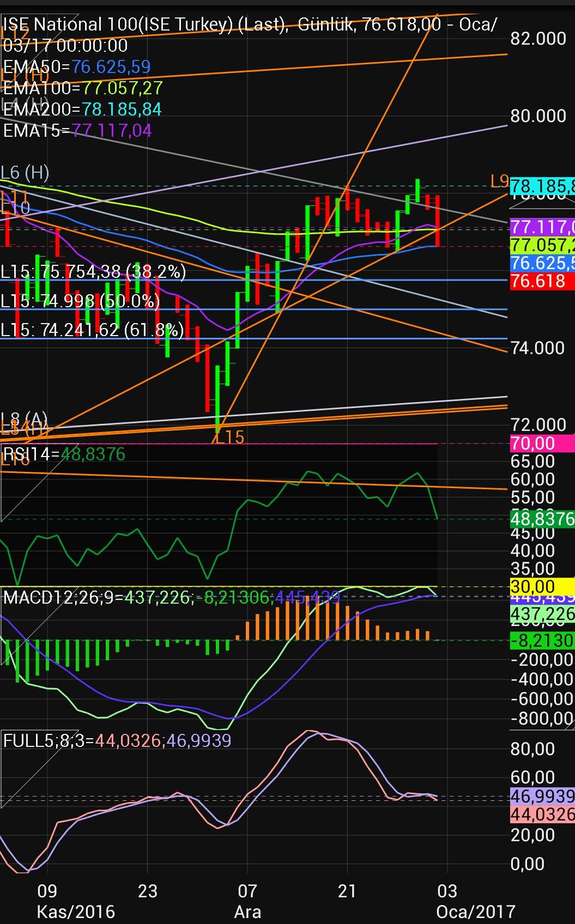This screenshot has width=575, height=924.
Task: Select the L9 trendline label
Action: [x=499, y=181]
